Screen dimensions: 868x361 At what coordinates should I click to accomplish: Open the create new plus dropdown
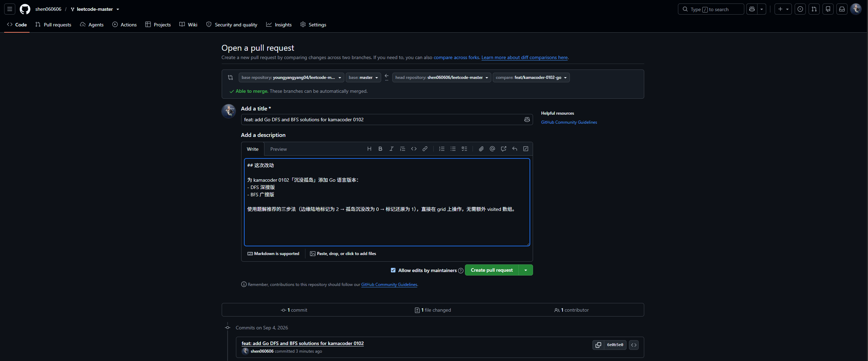tap(783, 9)
